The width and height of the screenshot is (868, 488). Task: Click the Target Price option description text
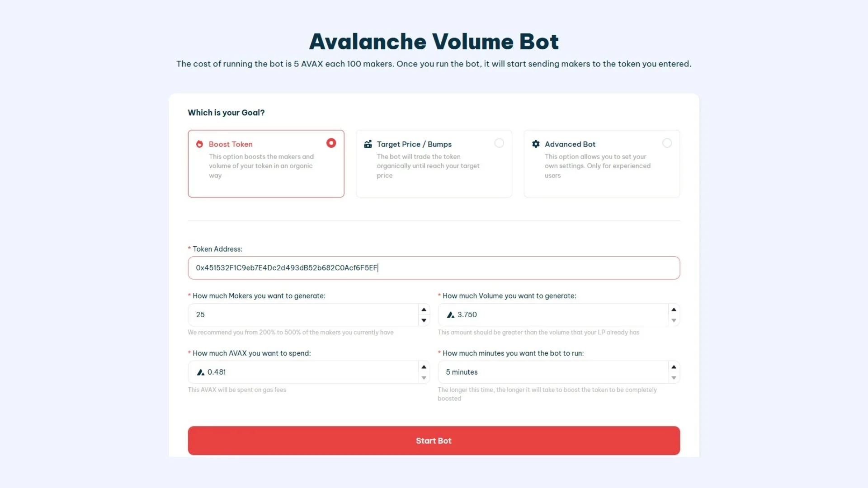point(428,166)
